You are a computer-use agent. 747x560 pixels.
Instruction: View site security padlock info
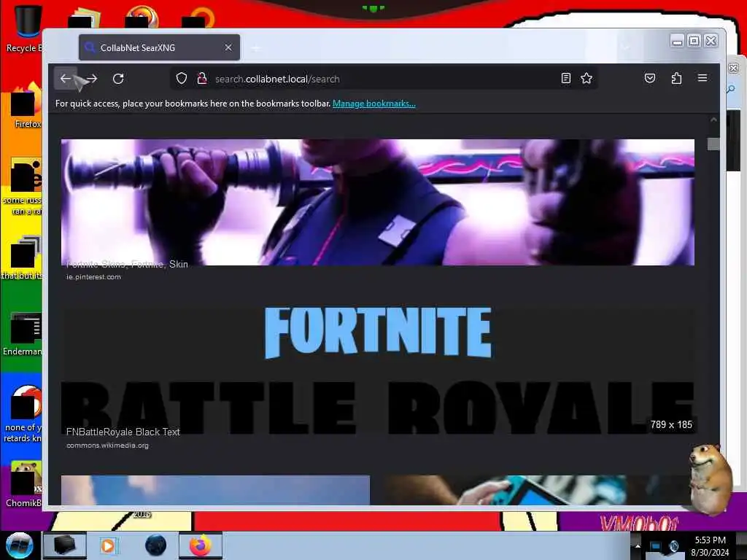pos(201,79)
